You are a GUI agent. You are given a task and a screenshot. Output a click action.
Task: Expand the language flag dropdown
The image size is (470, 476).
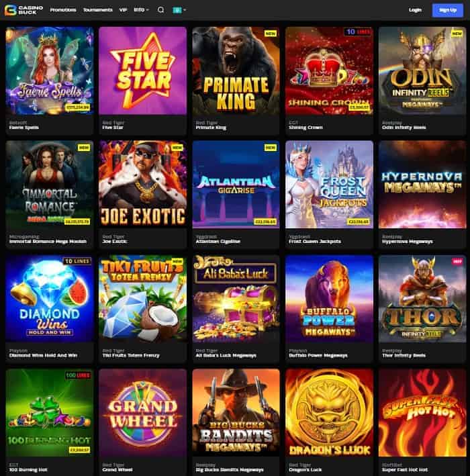[x=179, y=10]
